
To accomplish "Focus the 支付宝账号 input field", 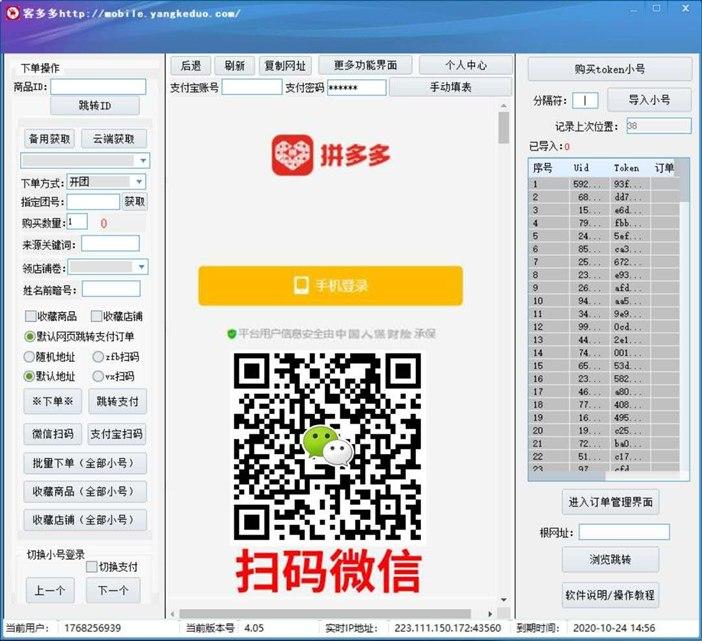I will click(x=252, y=87).
